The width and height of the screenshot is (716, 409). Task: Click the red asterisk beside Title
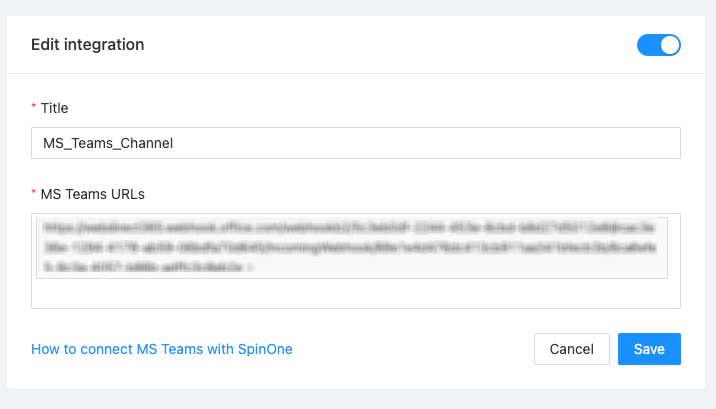pyautogui.click(x=34, y=108)
